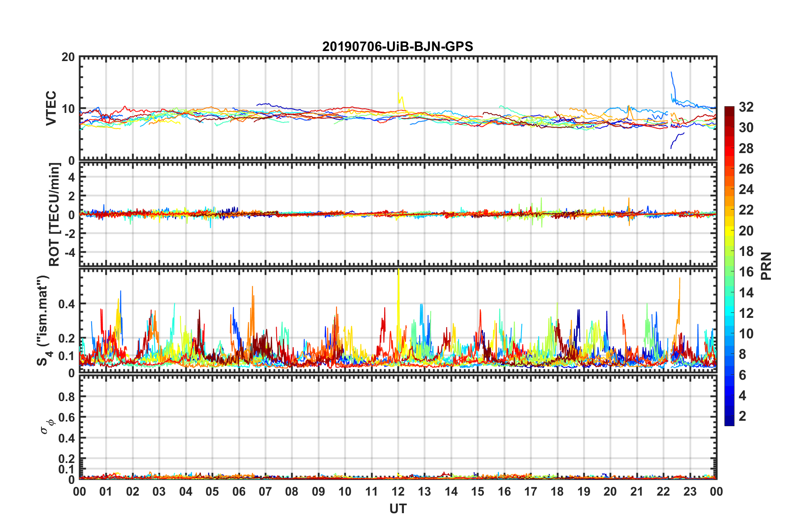Viewport: 796px width, 532px height.
Task: Click sigma phi y-axis tick 0.8
Action: pos(67,396)
